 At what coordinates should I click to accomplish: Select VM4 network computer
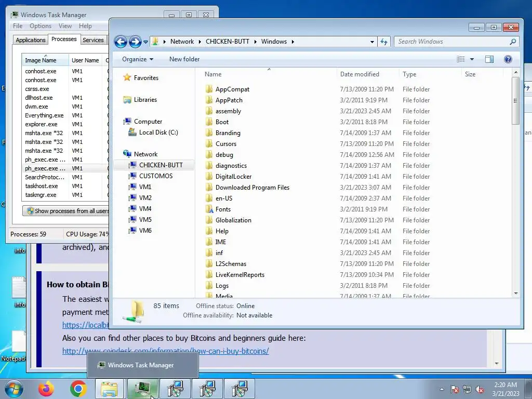[x=145, y=208]
